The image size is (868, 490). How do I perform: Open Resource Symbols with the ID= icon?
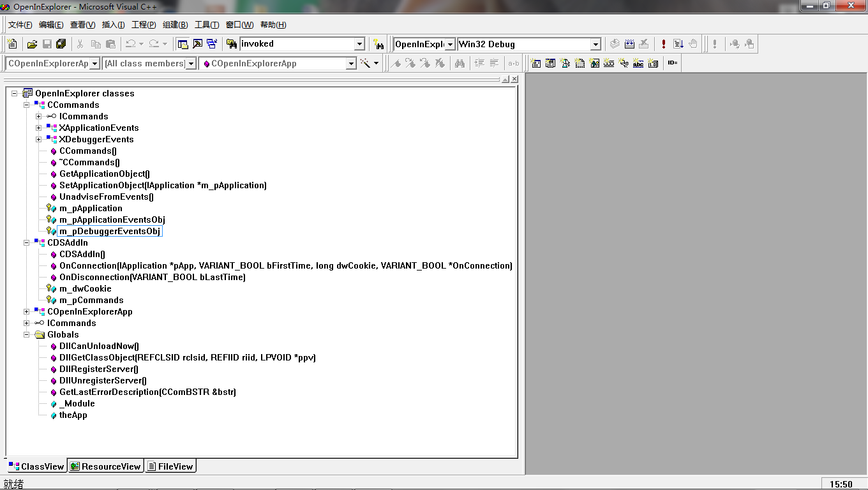[x=673, y=63]
